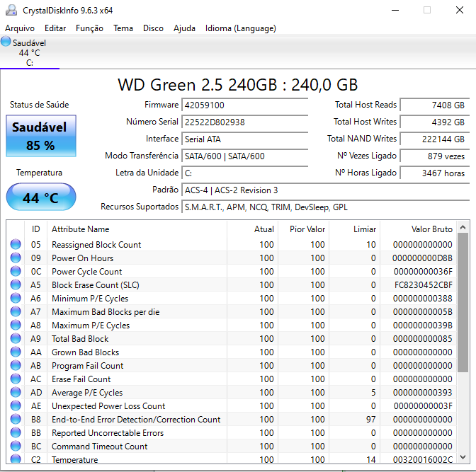Click Limiar value 97 in End-to-End row
The image size is (476, 472).
[x=370, y=419]
